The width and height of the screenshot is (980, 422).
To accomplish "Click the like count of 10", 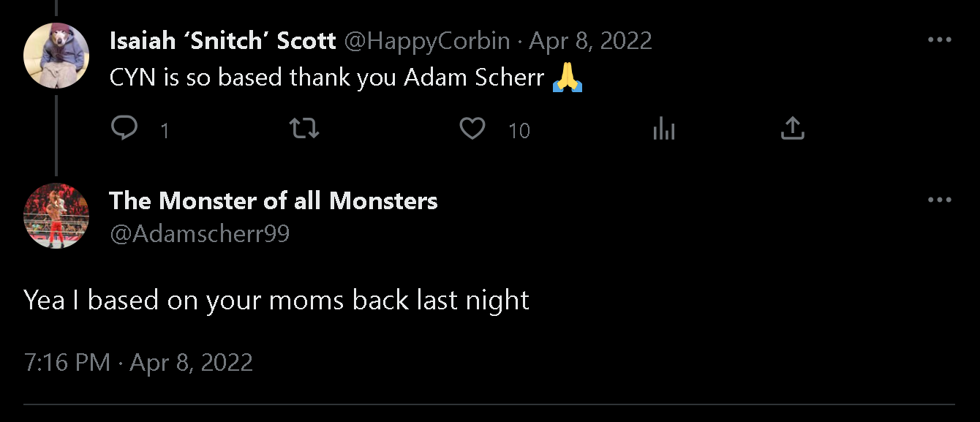I will pos(519,131).
